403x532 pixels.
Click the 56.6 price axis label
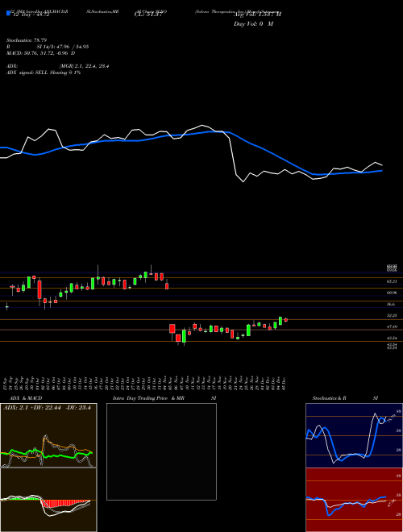[391, 305]
